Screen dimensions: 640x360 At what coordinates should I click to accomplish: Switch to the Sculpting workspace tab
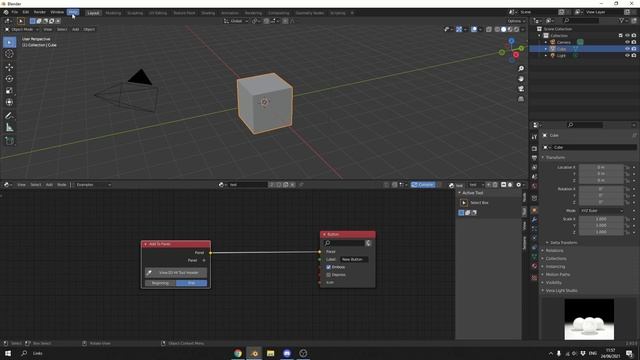(x=135, y=13)
